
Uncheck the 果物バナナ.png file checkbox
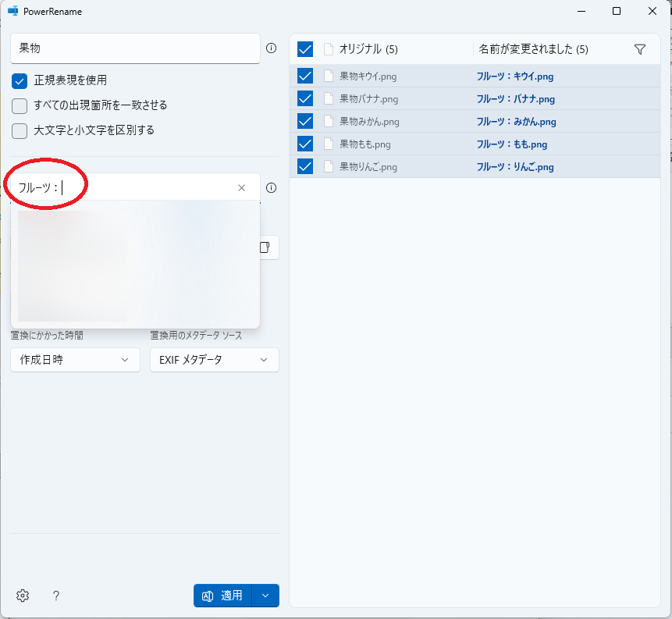tap(305, 99)
